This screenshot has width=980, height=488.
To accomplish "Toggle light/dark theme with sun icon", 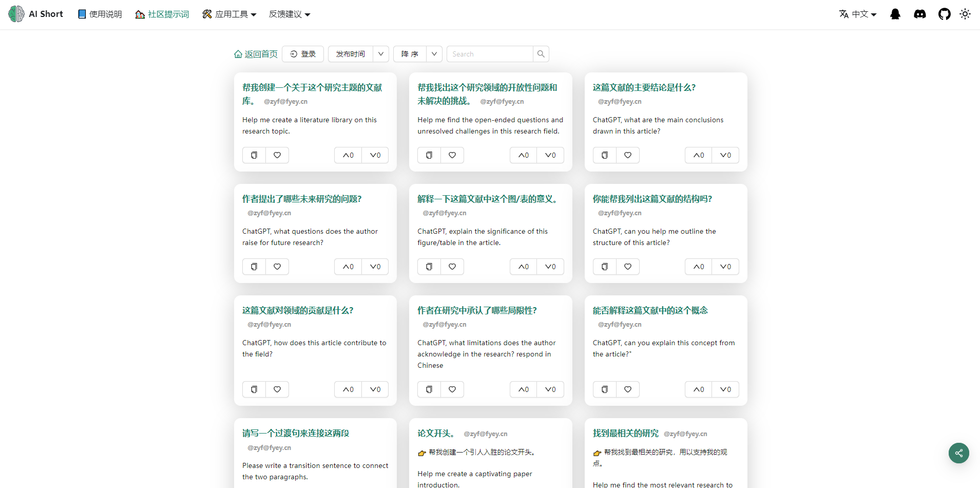I will click(x=965, y=14).
